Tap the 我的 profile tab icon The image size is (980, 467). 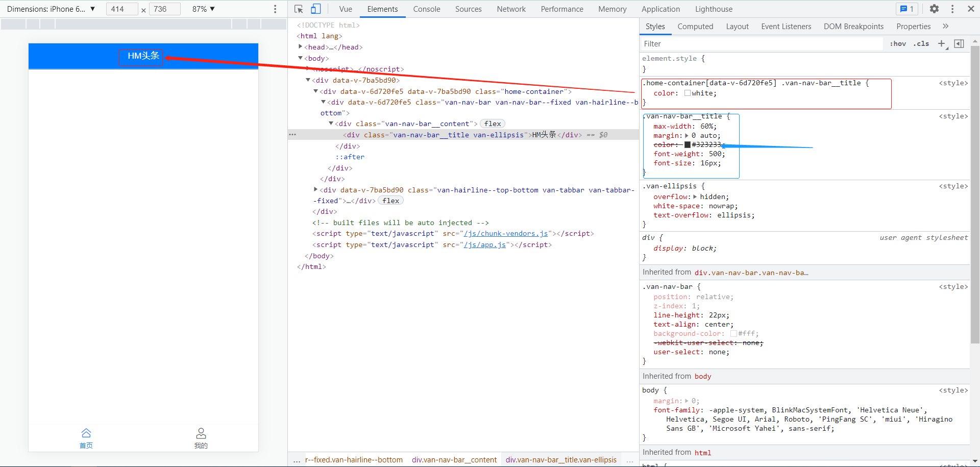(x=201, y=433)
